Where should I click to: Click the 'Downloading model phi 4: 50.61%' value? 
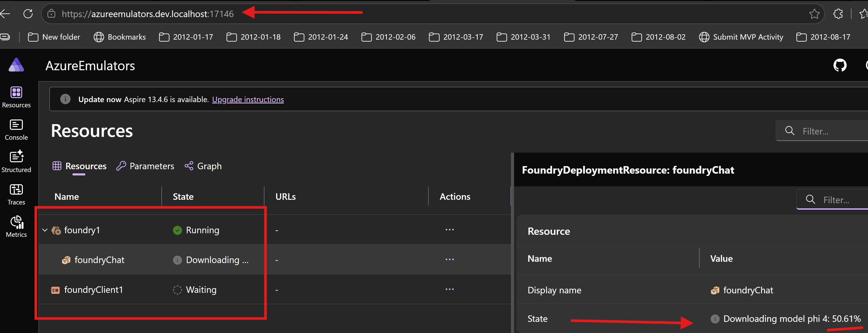[x=792, y=319]
